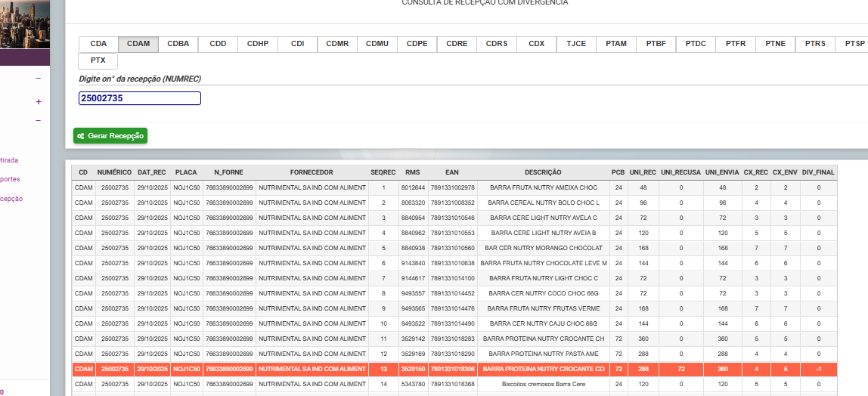Switch to the PTSP tab
Screen dimensions: 868x396
(x=854, y=44)
